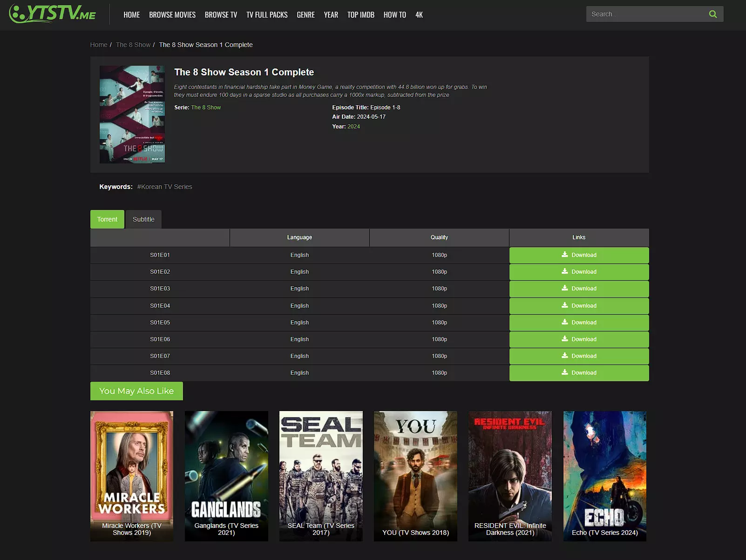Image resolution: width=746 pixels, height=560 pixels.
Task: Select the Torrent tab
Action: [x=107, y=219]
